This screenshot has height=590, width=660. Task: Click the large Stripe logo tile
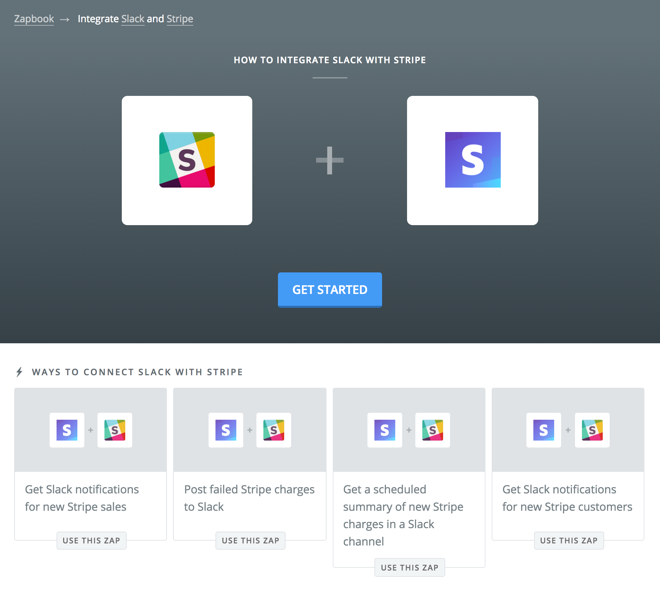coord(472,160)
